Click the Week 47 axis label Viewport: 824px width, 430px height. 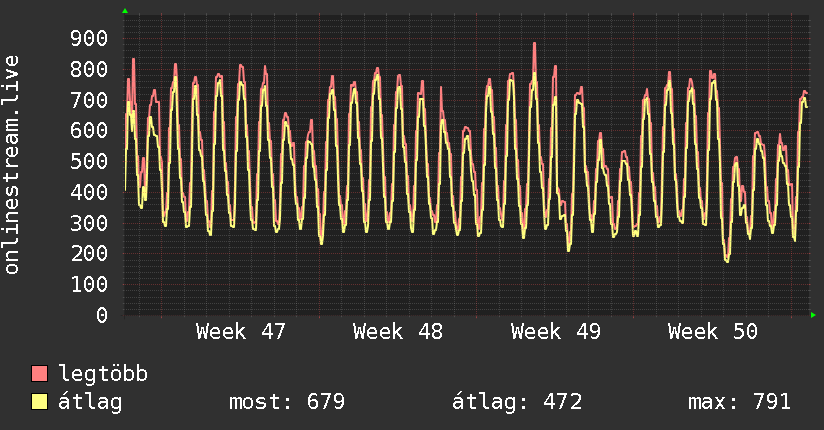241,332
